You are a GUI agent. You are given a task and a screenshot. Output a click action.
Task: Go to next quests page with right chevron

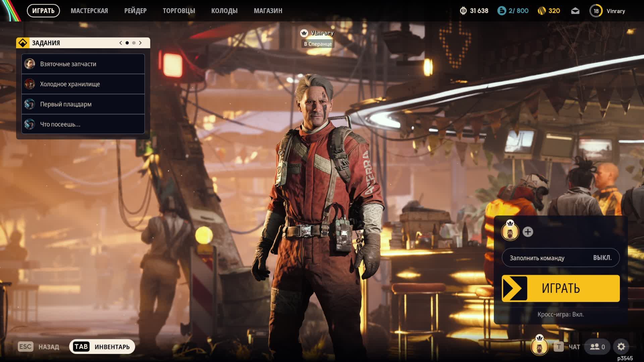(x=140, y=43)
